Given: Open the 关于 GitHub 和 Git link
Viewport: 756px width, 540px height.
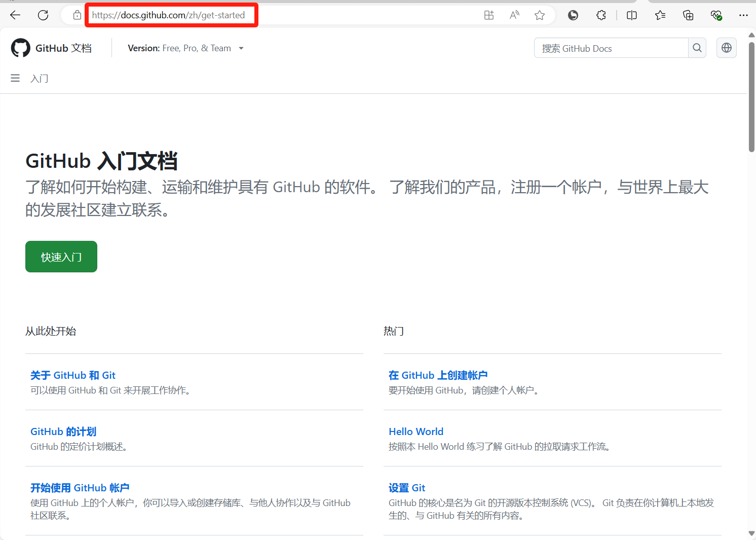Looking at the screenshot, I should pyautogui.click(x=73, y=375).
